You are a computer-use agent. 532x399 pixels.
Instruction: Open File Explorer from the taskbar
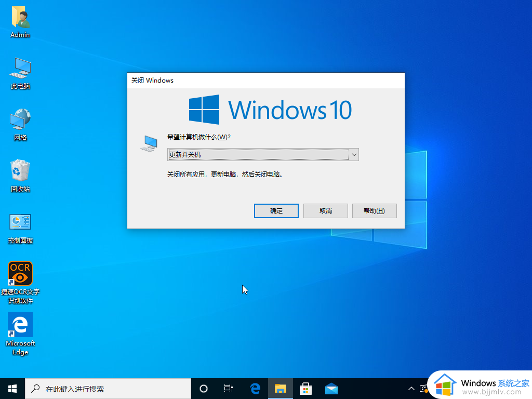pos(280,389)
